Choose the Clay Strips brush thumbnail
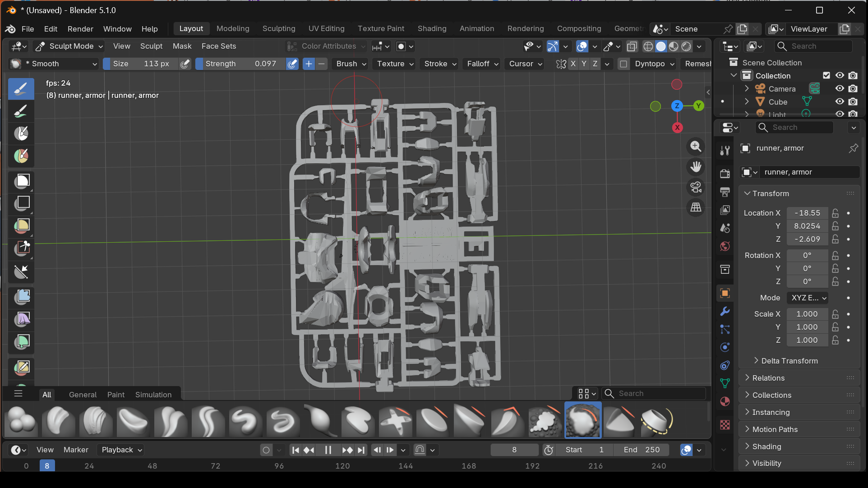The width and height of the screenshot is (868, 488). click(x=96, y=420)
